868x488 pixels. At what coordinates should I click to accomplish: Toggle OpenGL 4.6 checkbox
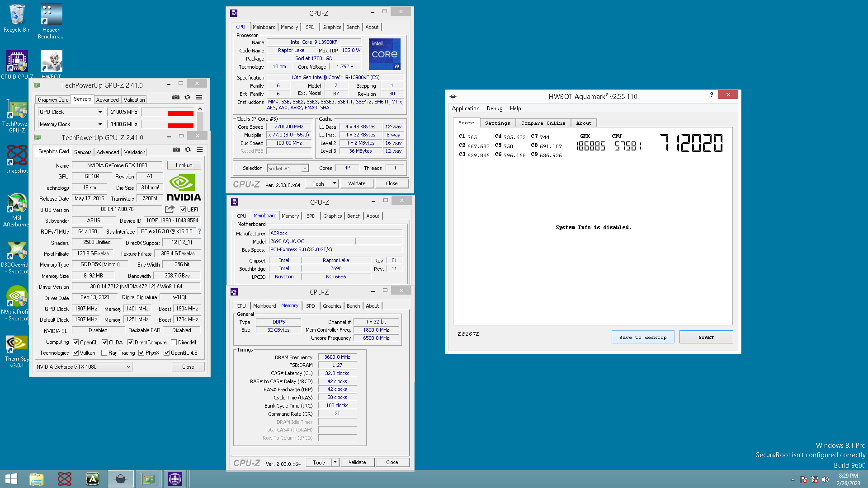167,353
